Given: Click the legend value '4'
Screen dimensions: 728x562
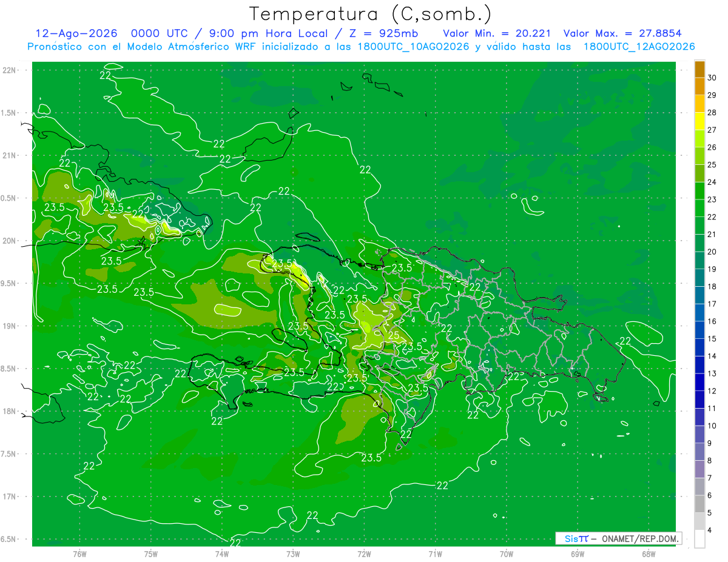Looking at the screenshot, I should coord(710,531).
